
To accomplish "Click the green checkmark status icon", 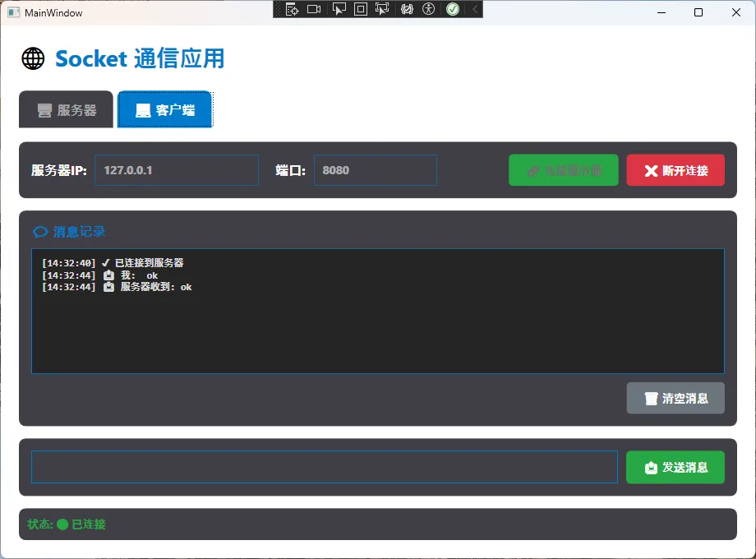I will (453, 9).
